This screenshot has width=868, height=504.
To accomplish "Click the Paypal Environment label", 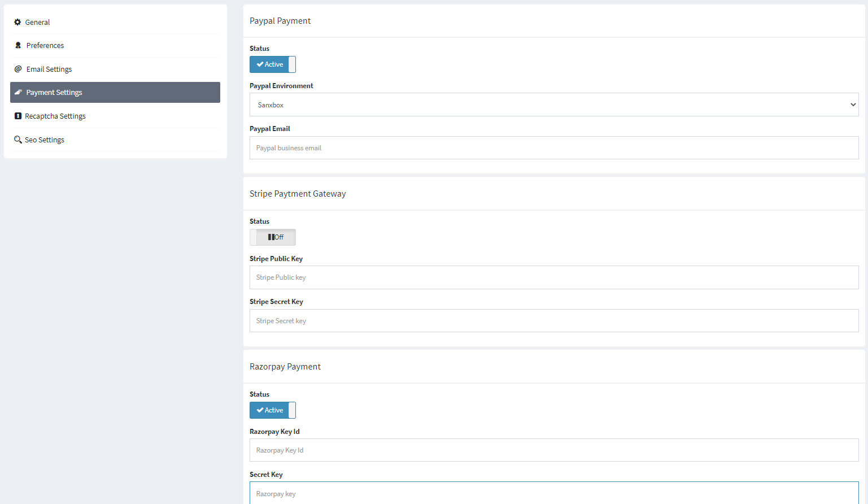I will pos(281,86).
